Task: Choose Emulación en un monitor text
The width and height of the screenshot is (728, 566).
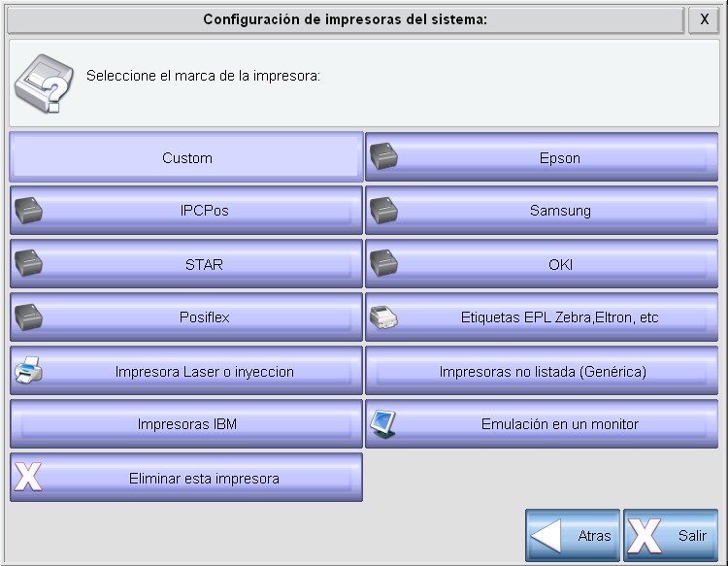Action: click(x=560, y=424)
